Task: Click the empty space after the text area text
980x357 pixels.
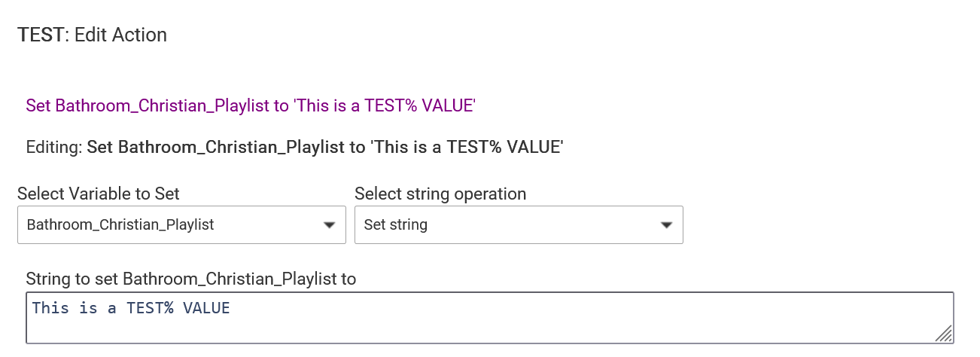Action: click(527, 308)
